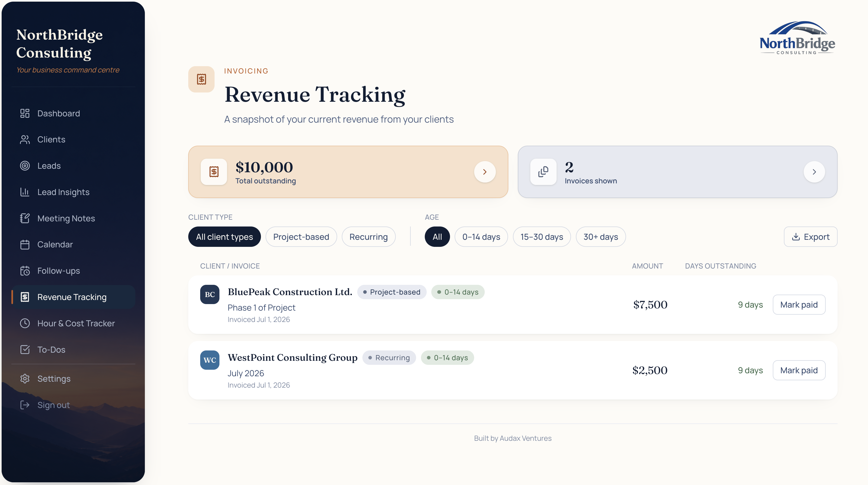Image resolution: width=868 pixels, height=485 pixels.
Task: Click the Sign out menu item
Action: click(x=74, y=405)
